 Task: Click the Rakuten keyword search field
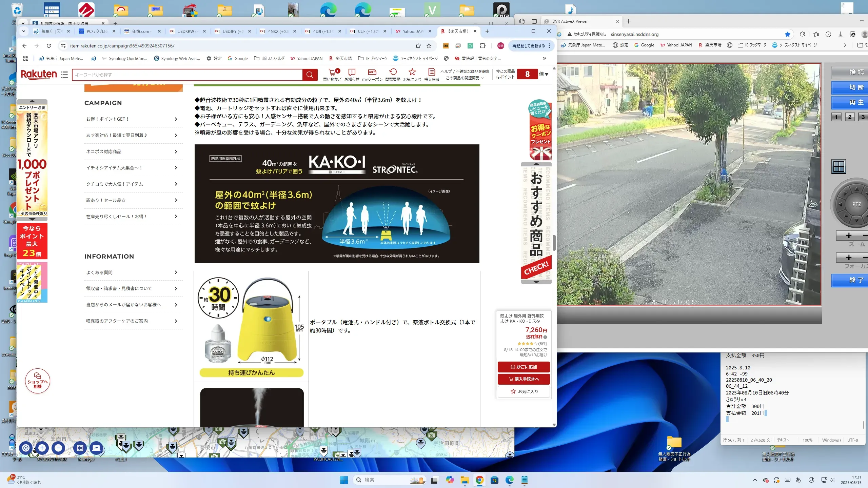[187, 75]
